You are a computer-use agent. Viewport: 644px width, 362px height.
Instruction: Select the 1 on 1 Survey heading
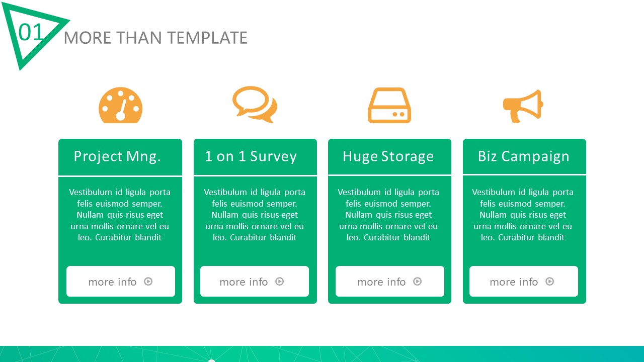tap(251, 156)
